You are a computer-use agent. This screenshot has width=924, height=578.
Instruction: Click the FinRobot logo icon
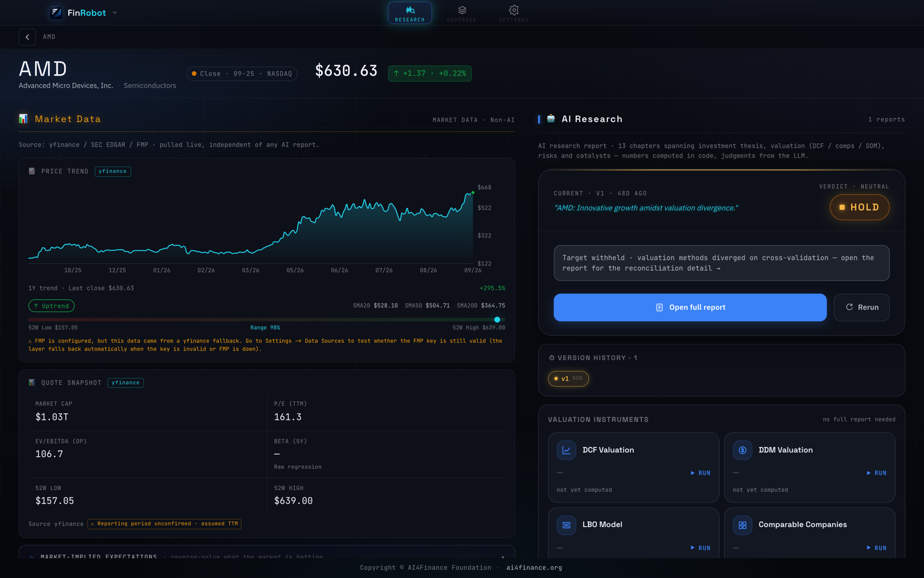click(x=56, y=12)
